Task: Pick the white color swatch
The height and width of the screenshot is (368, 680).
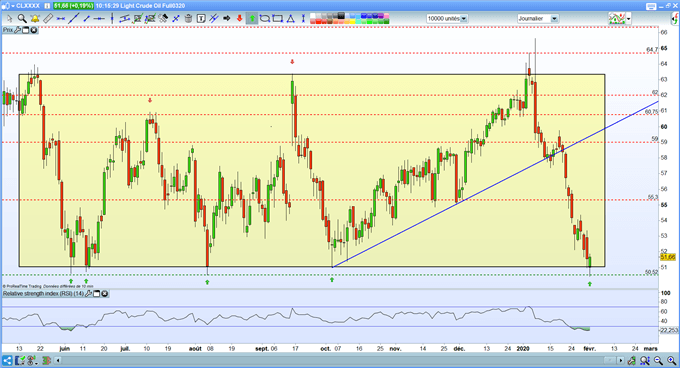Action: (x=313, y=16)
